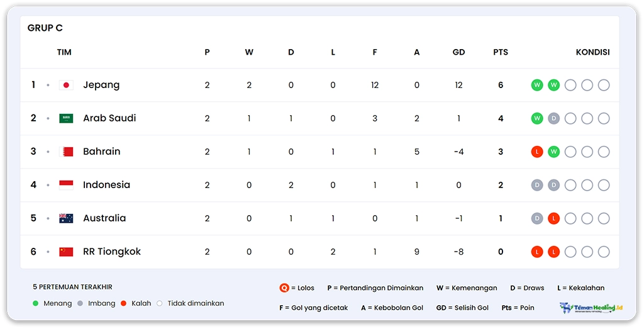Select the PTS column header
Image resolution: width=644 pixels, height=329 pixels.
(x=501, y=52)
